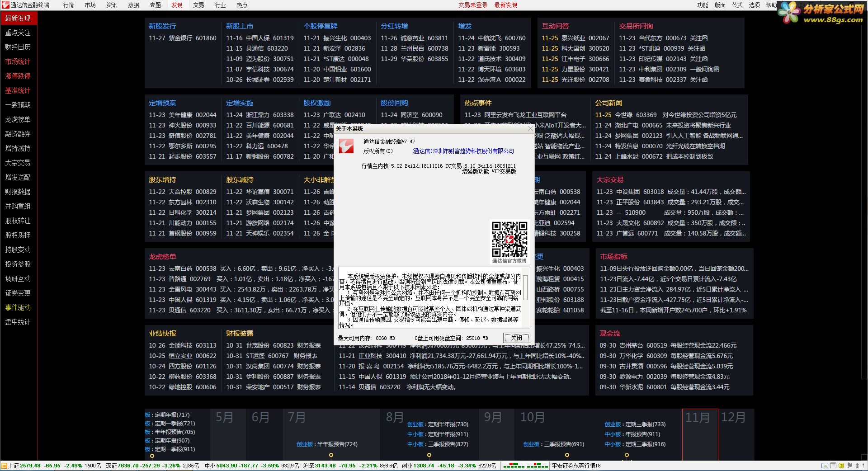Viewport: 868px width, 471px height.
Task: Open the 交易 menu
Action: coord(199,5)
